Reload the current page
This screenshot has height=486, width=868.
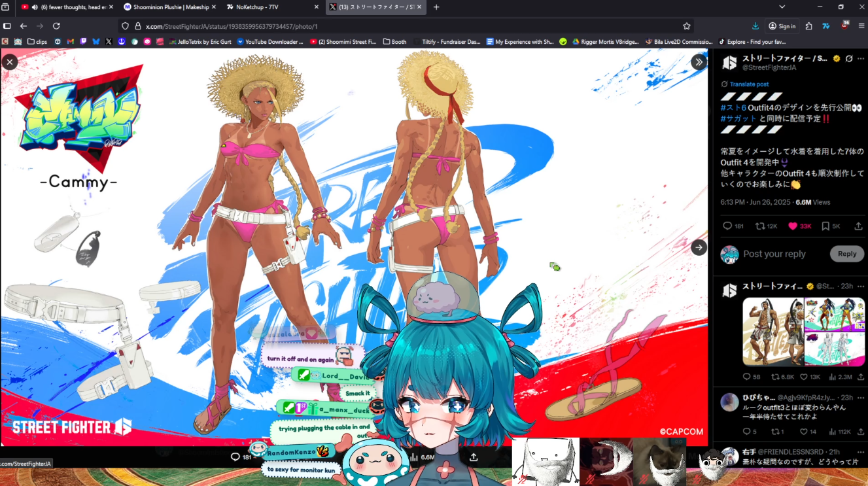pyautogui.click(x=56, y=26)
